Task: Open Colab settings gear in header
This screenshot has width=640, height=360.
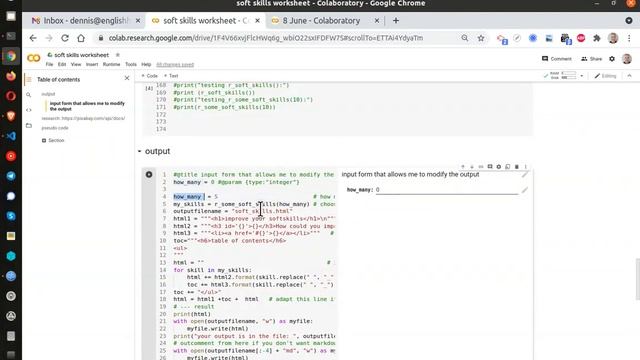Action: 612,59
